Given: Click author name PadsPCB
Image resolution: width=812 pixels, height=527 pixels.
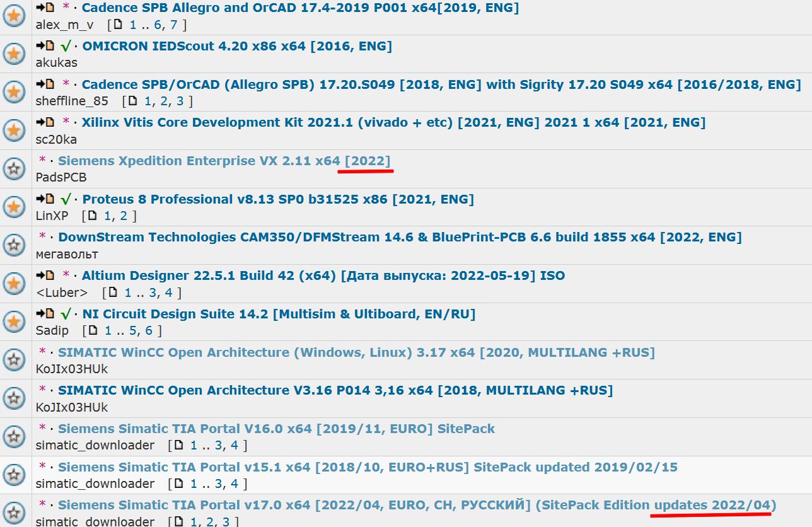Looking at the screenshot, I should point(61,178).
